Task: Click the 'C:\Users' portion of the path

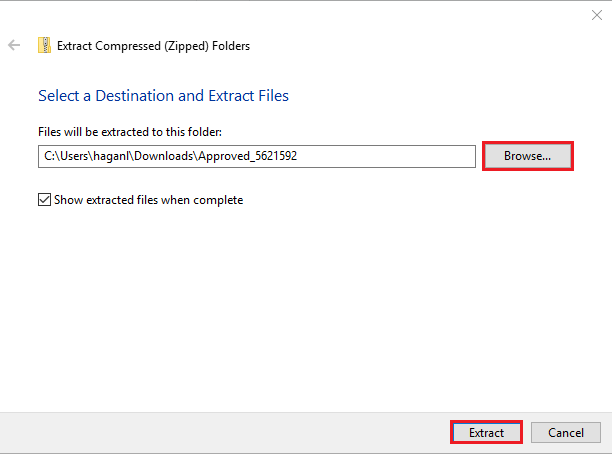Action: [66, 156]
